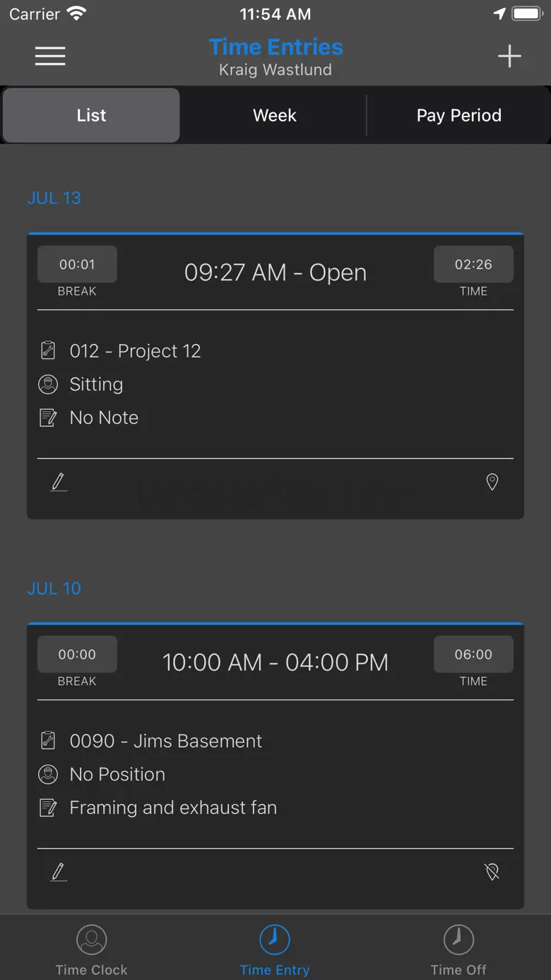Tap the worker icon beside Sitting
The width and height of the screenshot is (551, 980).
tap(48, 384)
